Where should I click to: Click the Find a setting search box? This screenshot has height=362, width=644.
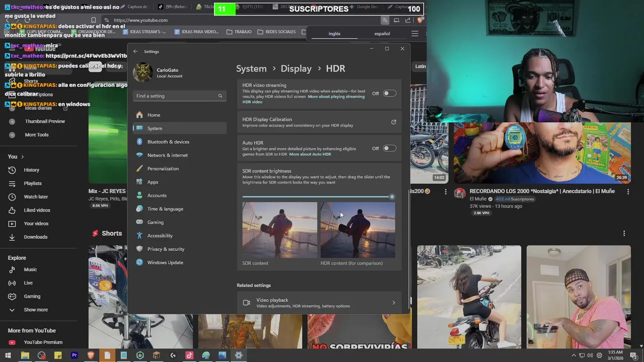[179, 96]
